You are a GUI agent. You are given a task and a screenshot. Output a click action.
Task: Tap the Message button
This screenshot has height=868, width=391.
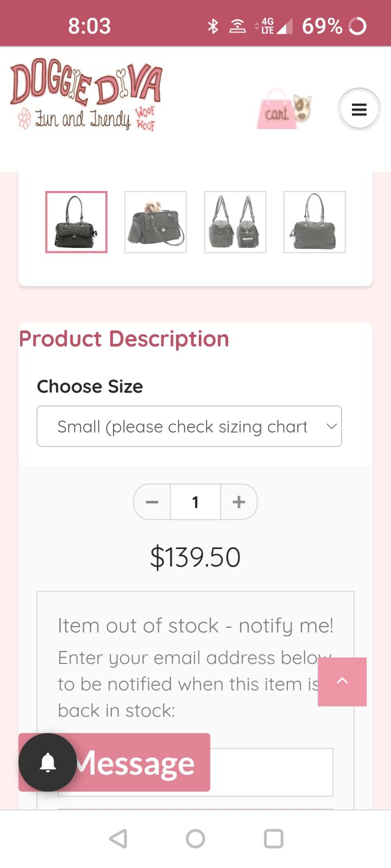135,762
